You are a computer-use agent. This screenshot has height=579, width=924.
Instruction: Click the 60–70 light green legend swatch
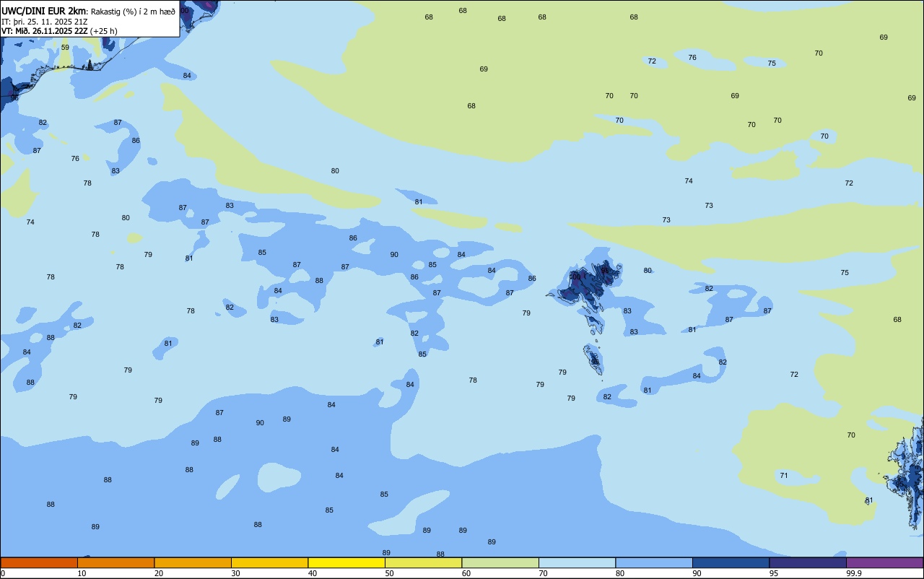coord(500,562)
